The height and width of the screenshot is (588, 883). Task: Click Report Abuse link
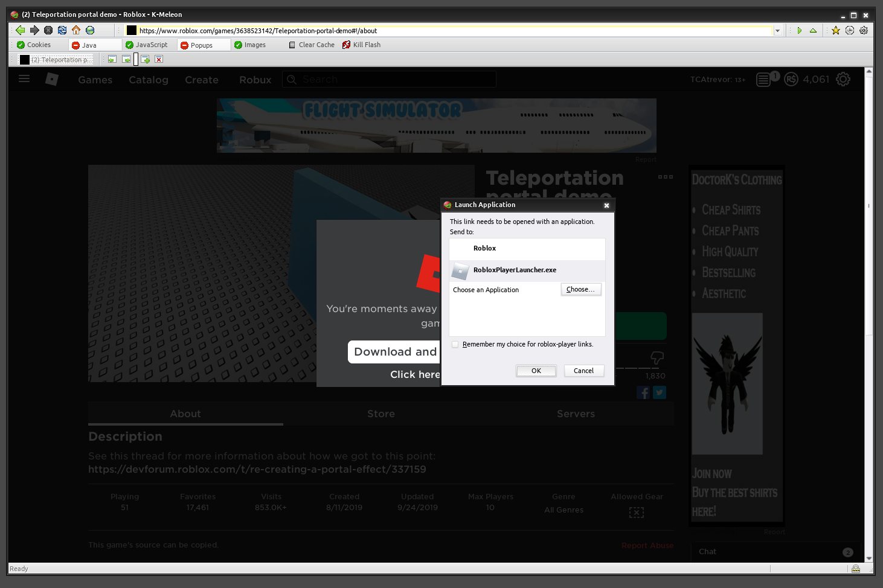[x=647, y=545]
